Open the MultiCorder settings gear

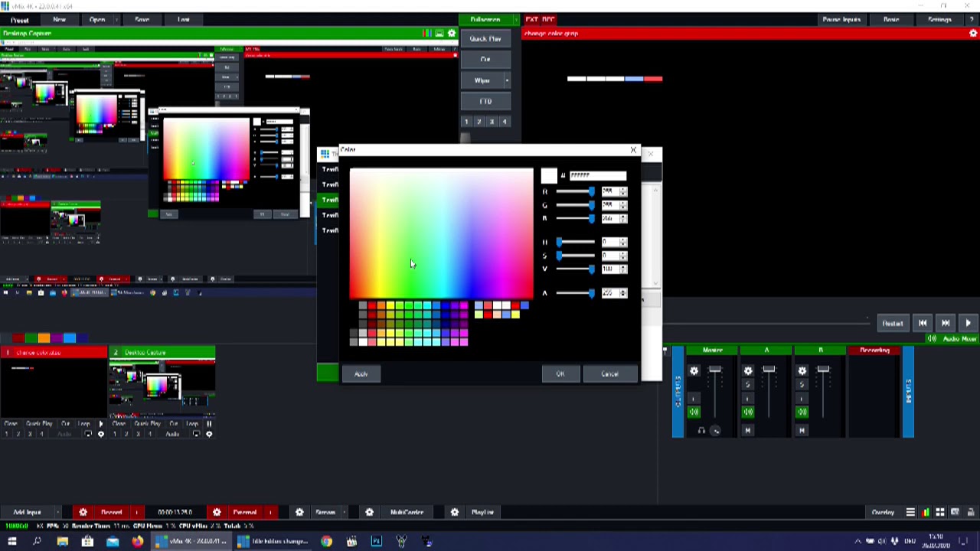click(369, 512)
